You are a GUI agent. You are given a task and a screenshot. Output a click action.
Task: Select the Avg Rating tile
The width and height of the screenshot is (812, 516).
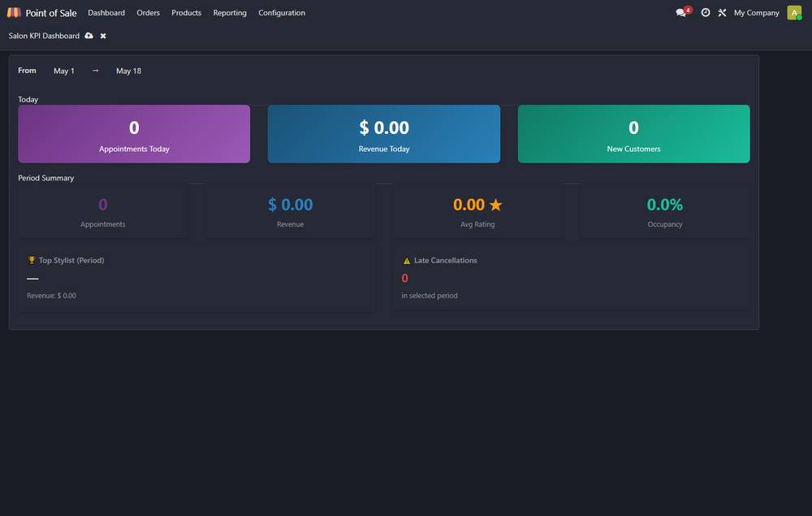(x=477, y=212)
